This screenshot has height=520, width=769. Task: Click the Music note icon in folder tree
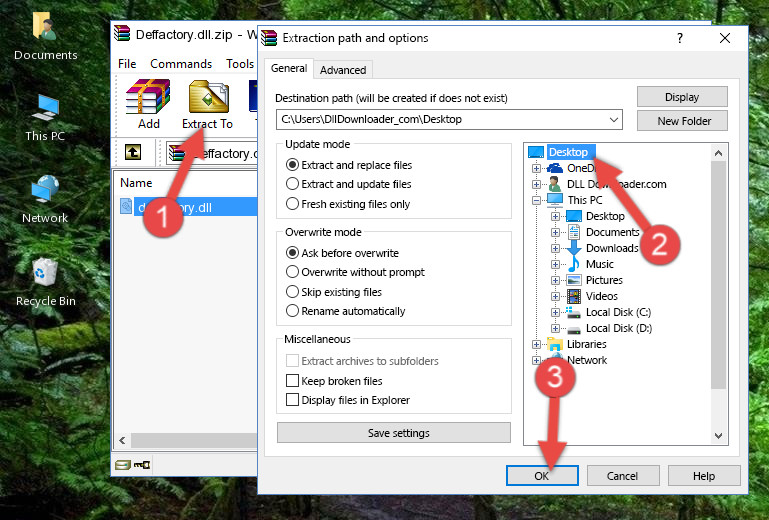574,264
